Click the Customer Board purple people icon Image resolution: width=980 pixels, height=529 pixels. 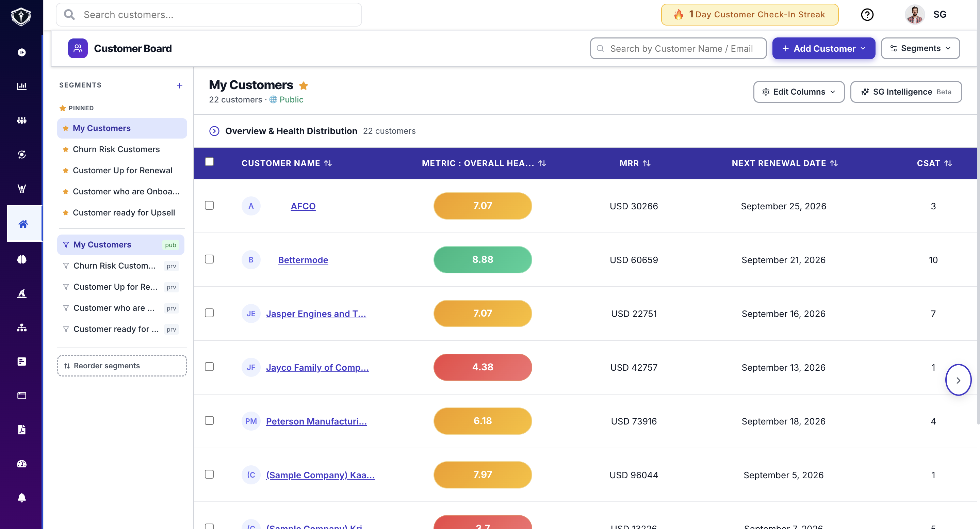click(x=78, y=48)
